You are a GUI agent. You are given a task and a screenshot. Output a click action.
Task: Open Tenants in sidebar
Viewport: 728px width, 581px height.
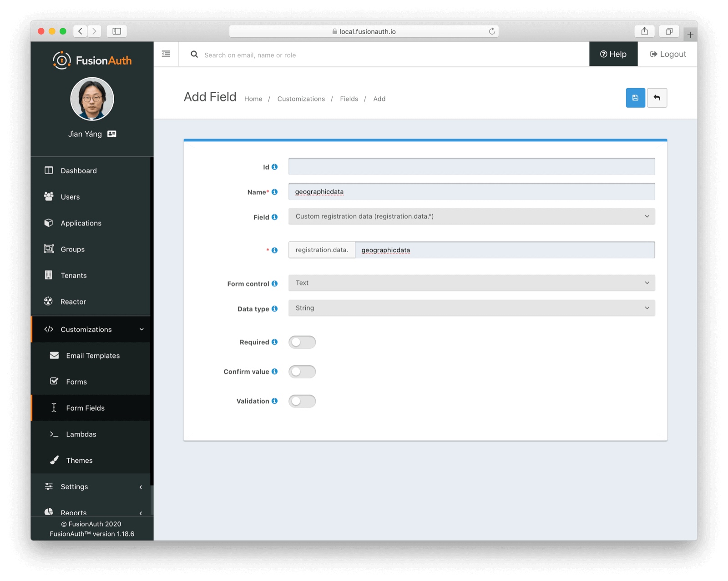[91, 275]
